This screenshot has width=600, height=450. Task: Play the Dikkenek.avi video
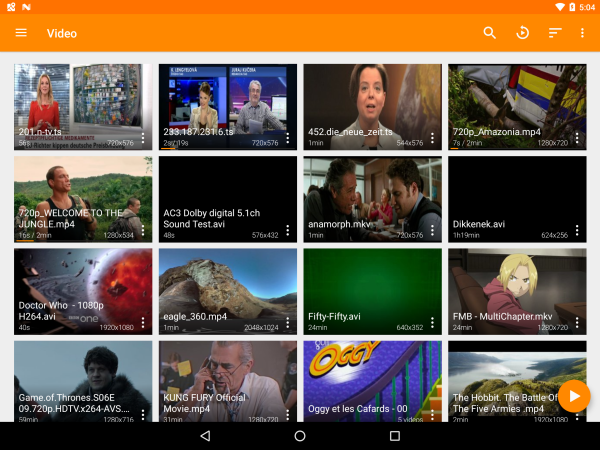pyautogui.click(x=517, y=199)
